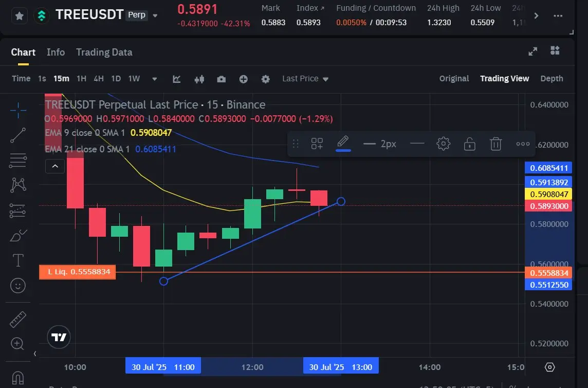The image size is (588, 388).
Task: Click the EMA 9 indicator legend
Action: pos(108,133)
